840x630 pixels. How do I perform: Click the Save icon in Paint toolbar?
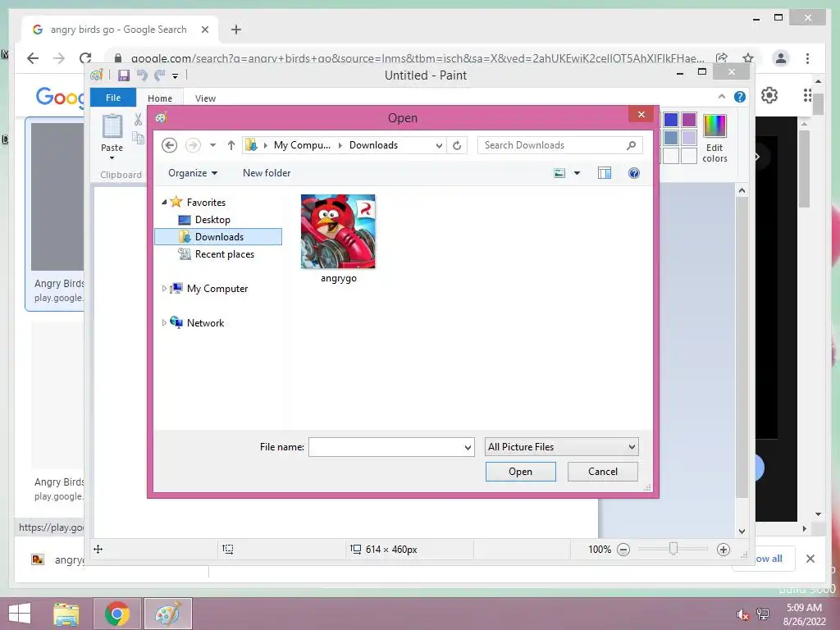tap(124, 75)
